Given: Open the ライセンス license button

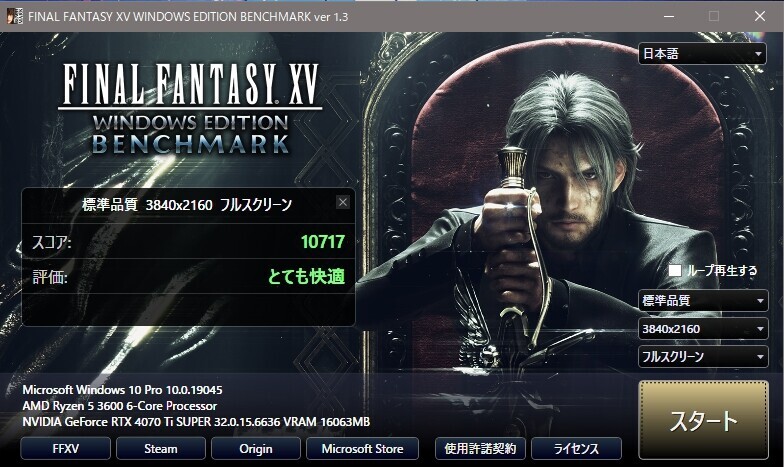Looking at the screenshot, I should point(576,448).
